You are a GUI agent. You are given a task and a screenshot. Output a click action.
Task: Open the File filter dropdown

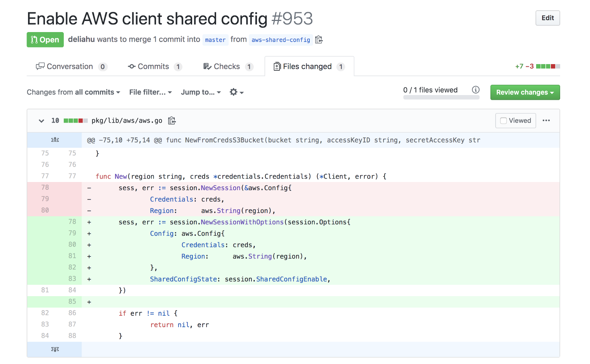coord(150,92)
